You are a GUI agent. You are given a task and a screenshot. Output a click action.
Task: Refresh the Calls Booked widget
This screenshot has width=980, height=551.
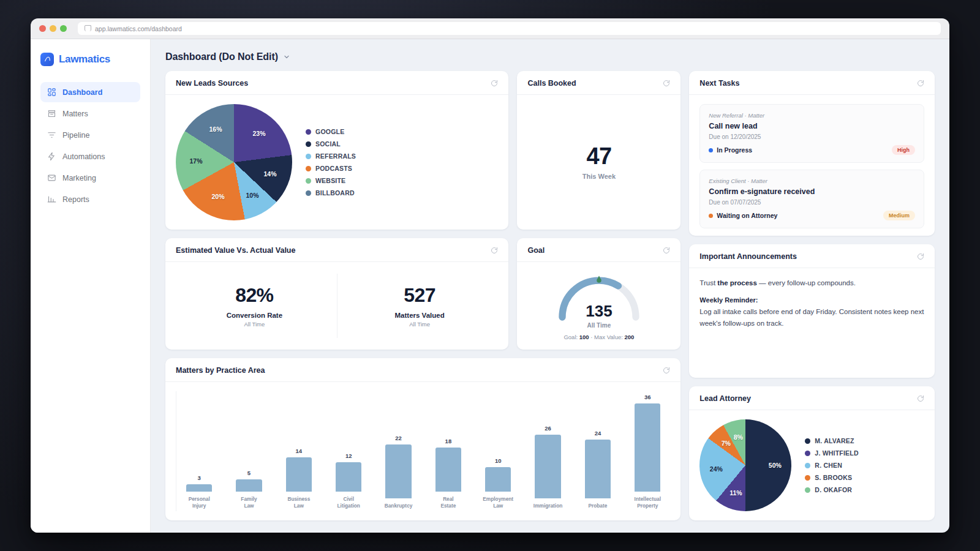(666, 83)
